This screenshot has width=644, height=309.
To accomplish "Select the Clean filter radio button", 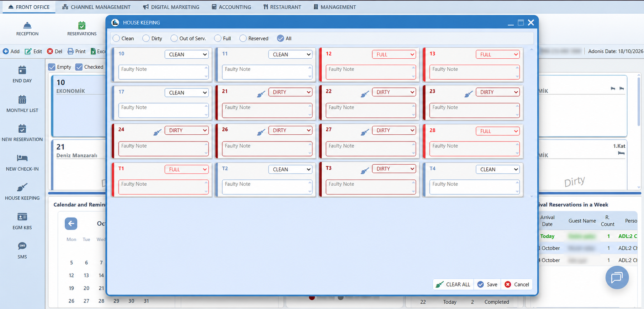I will 116,38.
